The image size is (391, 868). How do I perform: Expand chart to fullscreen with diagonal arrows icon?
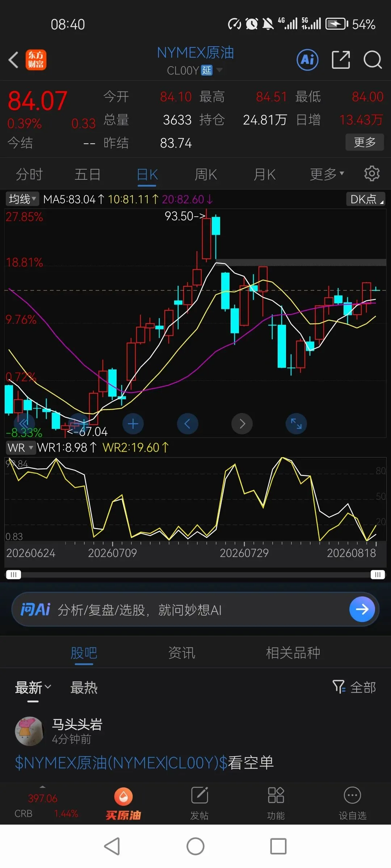pos(296,424)
